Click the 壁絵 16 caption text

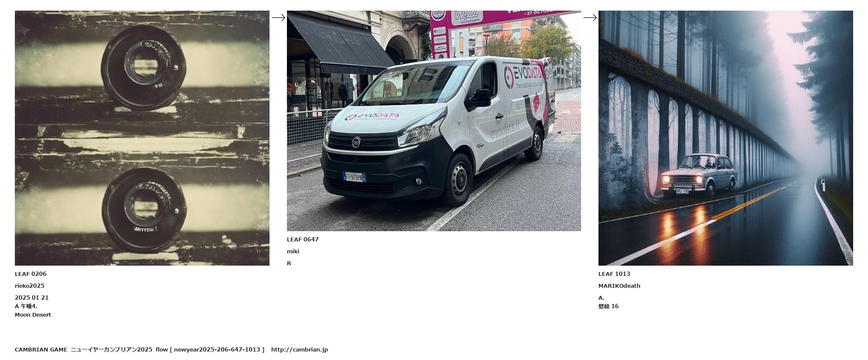(x=609, y=306)
